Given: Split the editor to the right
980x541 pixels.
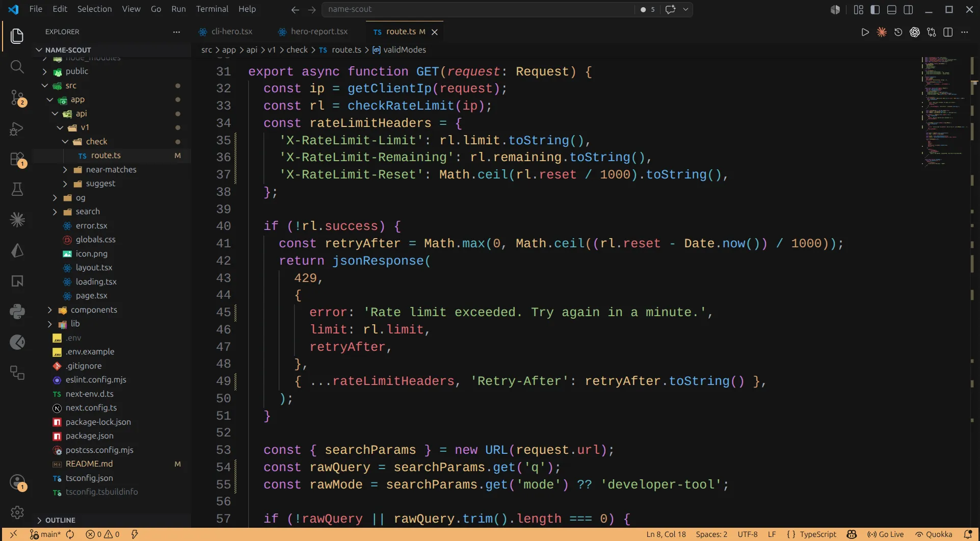Looking at the screenshot, I should (948, 32).
